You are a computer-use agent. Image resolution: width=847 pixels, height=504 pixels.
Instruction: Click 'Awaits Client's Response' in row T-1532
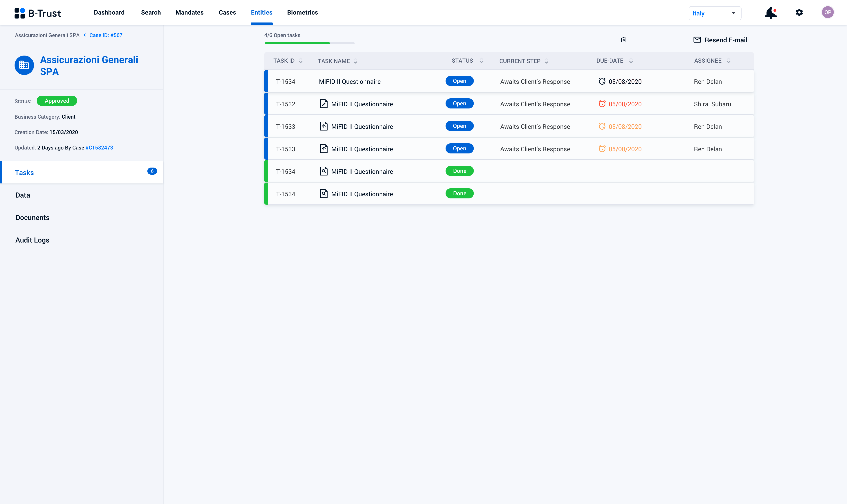[535, 104]
